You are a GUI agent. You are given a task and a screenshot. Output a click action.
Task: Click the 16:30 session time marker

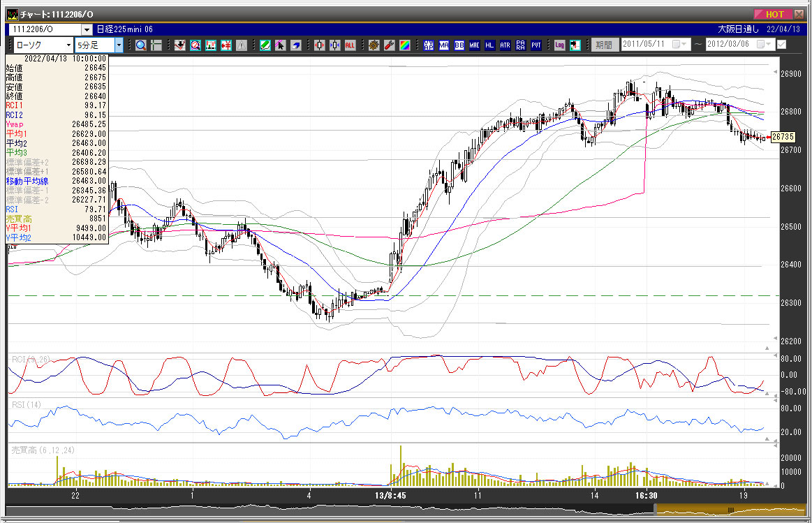647,496
